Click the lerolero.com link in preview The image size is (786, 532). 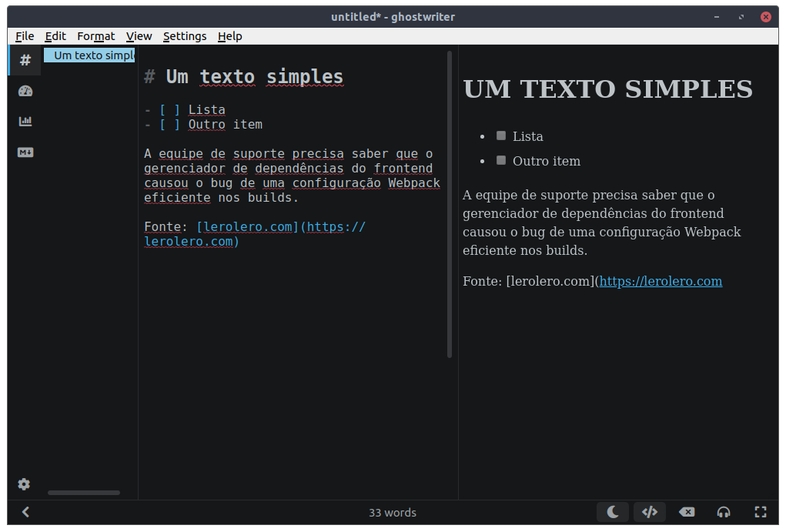pos(660,281)
